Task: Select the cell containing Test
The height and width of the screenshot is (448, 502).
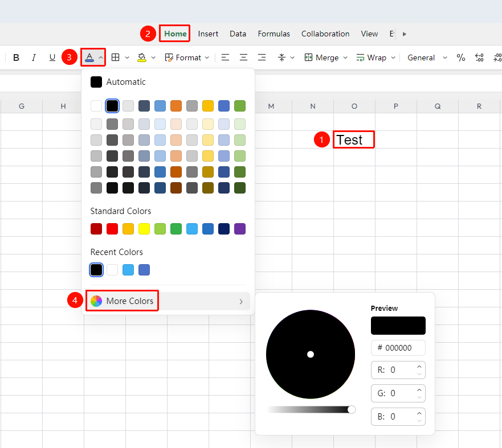Action: click(354, 139)
